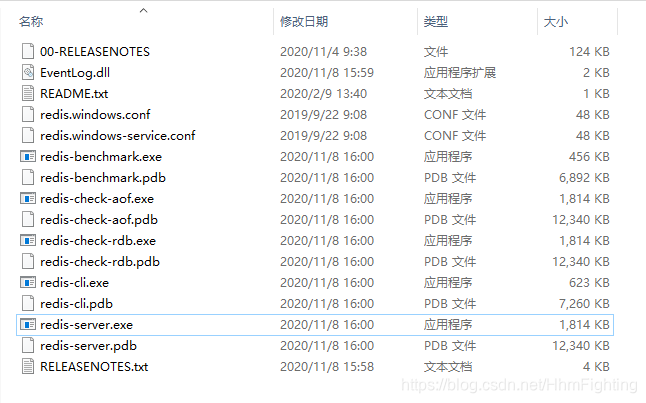Viewport: 646px width, 403px height.
Task: Click 文本文档 type in README.txt row
Action: pyautogui.click(x=448, y=94)
